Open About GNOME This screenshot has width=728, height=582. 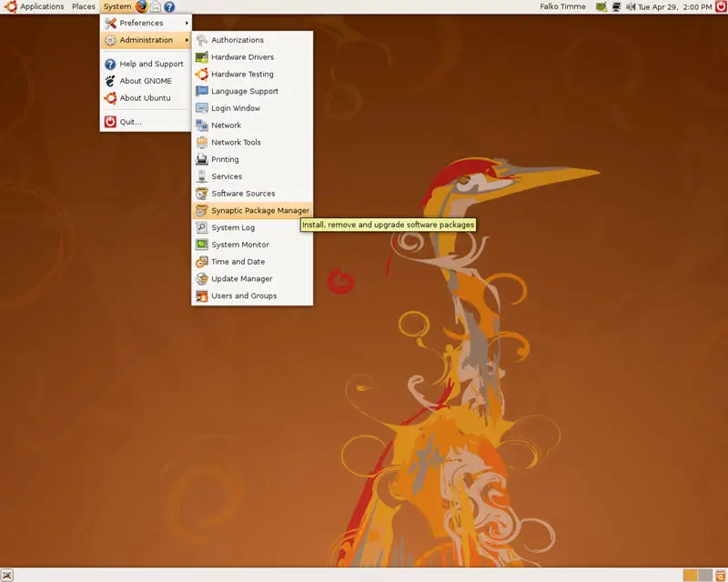point(146,81)
